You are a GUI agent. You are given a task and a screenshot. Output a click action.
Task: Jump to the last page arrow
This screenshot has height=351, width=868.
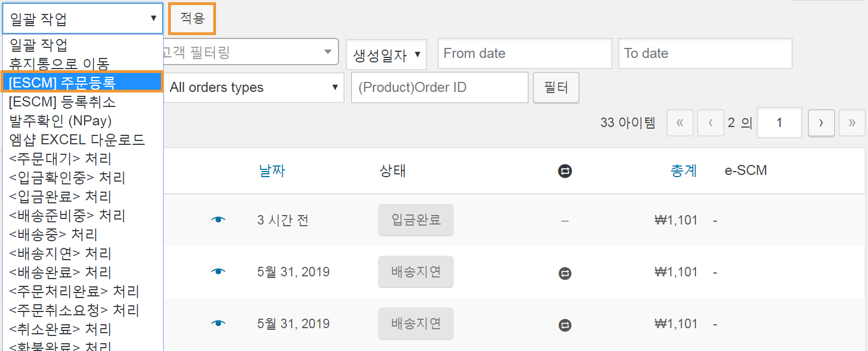852,123
